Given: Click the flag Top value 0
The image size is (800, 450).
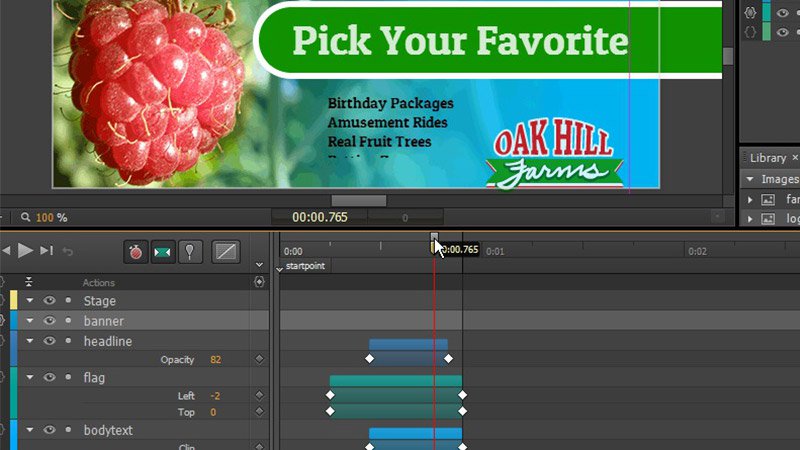Looking at the screenshot, I should pos(213,412).
